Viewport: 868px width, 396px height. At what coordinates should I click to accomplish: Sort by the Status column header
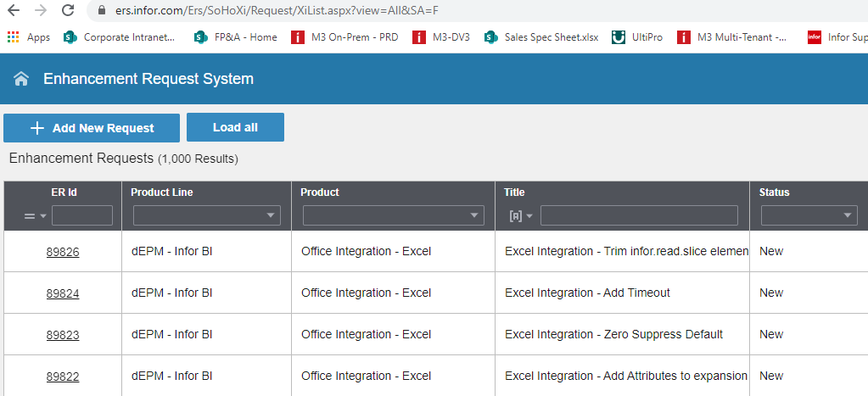(x=774, y=192)
